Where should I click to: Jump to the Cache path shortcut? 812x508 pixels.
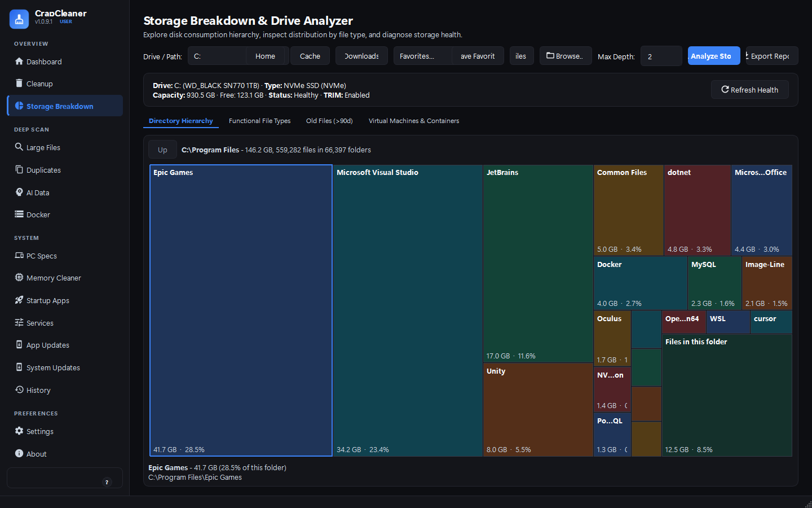(310, 56)
